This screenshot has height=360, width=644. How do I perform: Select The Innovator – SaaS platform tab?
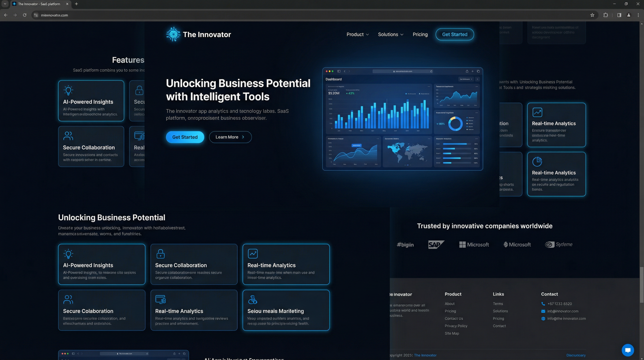click(x=39, y=4)
